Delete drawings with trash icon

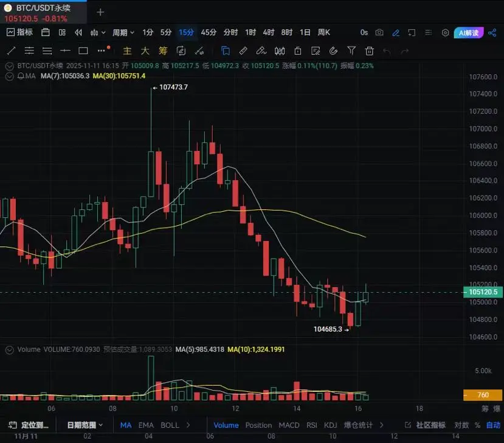[370, 51]
